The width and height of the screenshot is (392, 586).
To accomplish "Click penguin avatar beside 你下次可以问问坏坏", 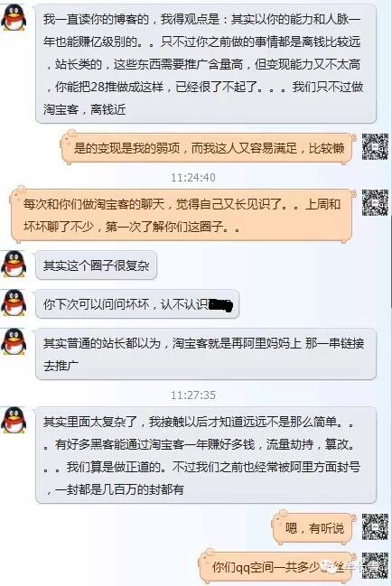I will point(14,302).
